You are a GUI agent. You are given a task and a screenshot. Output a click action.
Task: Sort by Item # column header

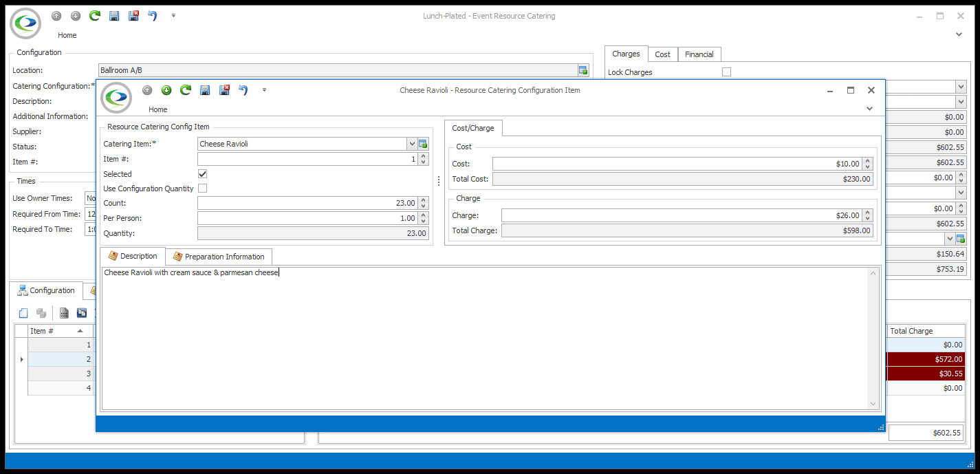[x=61, y=331]
